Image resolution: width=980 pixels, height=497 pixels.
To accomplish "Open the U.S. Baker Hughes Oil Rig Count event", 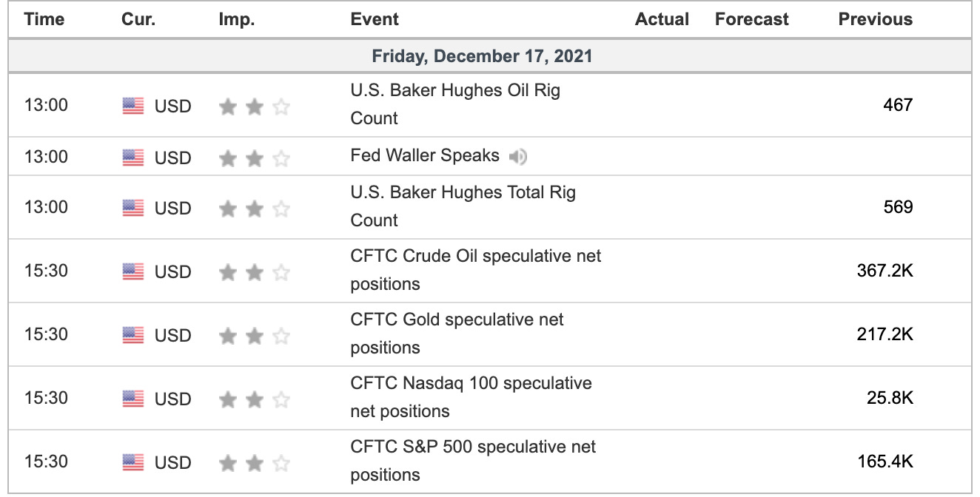I will click(455, 104).
